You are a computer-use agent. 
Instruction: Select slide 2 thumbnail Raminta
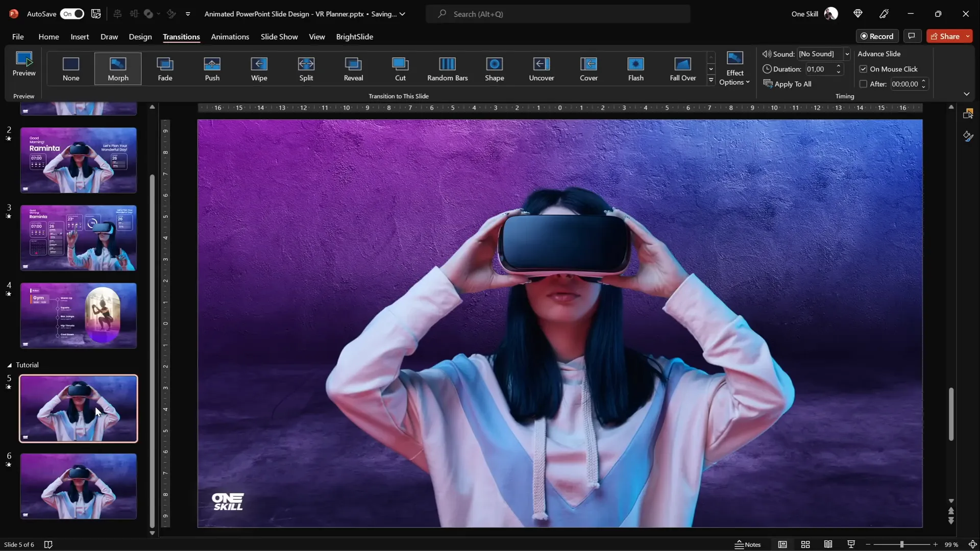click(x=79, y=160)
